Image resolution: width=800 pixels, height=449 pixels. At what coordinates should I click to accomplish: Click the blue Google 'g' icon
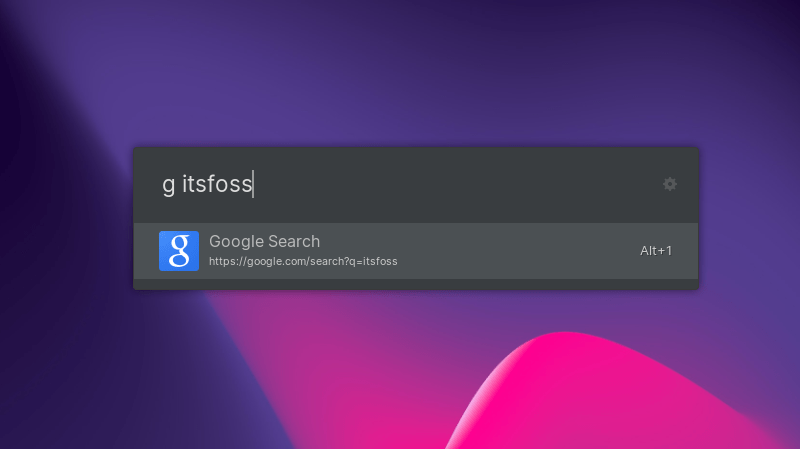click(179, 251)
